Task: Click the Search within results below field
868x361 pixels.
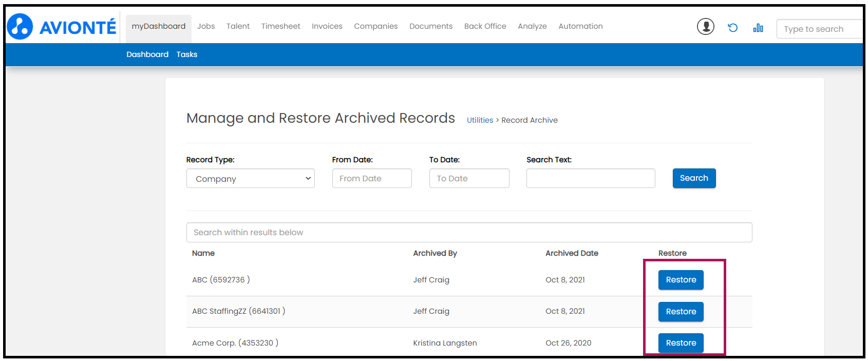Action: point(469,233)
